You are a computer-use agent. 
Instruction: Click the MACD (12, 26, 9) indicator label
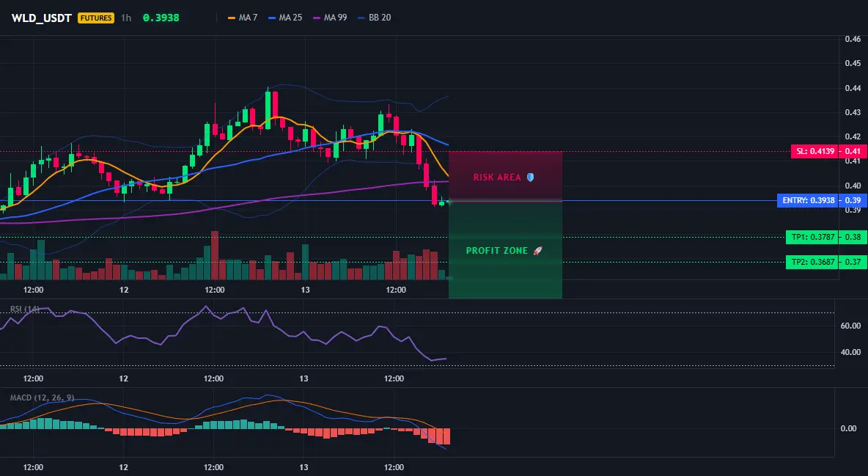click(42, 398)
